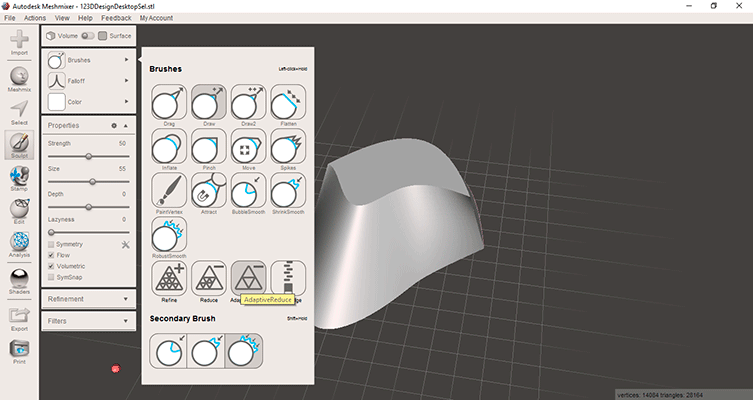
Task: Open the Edit tool
Action: tap(19, 212)
